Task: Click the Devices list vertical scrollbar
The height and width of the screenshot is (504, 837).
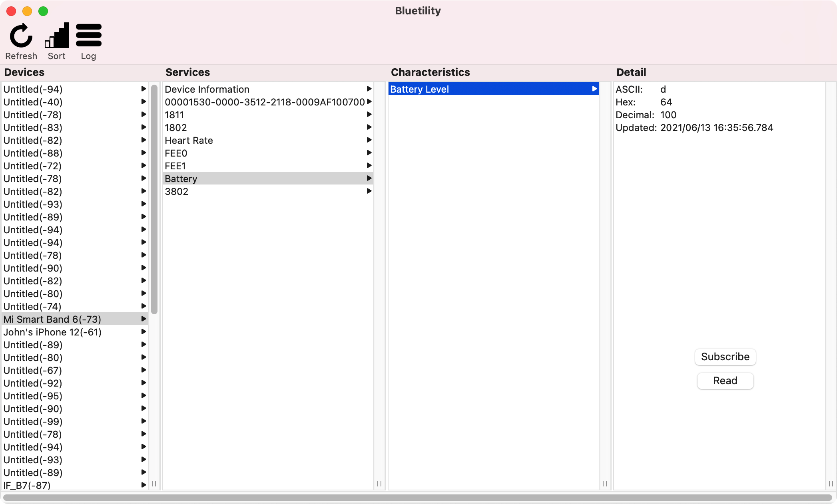Action: point(154,200)
